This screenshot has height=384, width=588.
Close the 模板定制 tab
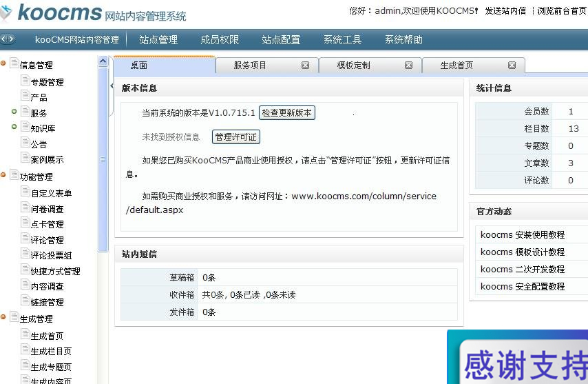(x=409, y=65)
